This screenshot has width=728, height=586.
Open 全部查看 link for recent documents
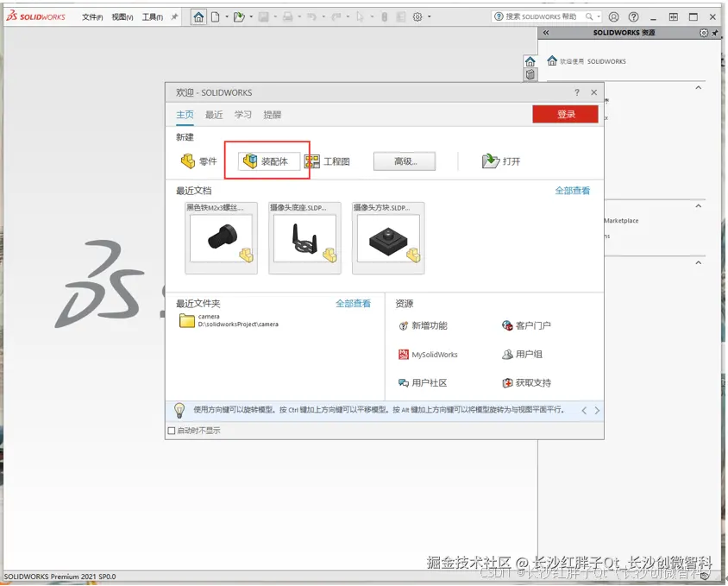[573, 191]
